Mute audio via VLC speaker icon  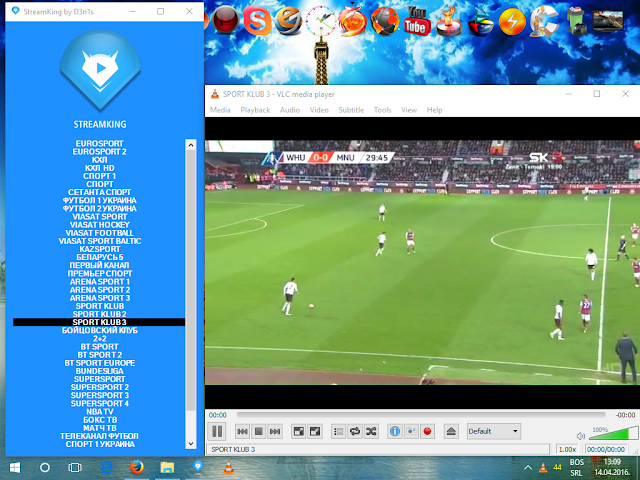point(581,436)
